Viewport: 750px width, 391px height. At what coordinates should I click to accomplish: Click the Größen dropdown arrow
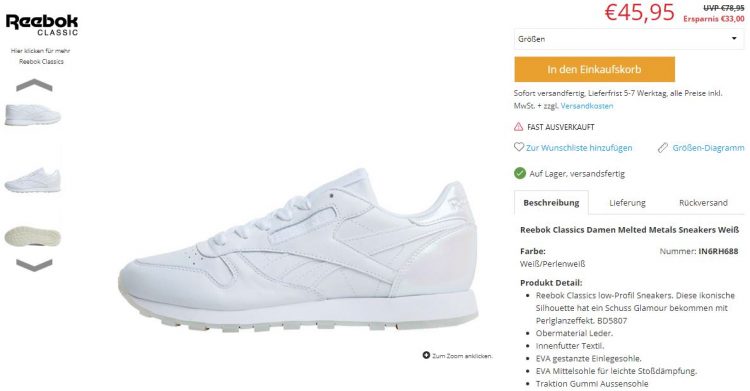[x=734, y=38]
